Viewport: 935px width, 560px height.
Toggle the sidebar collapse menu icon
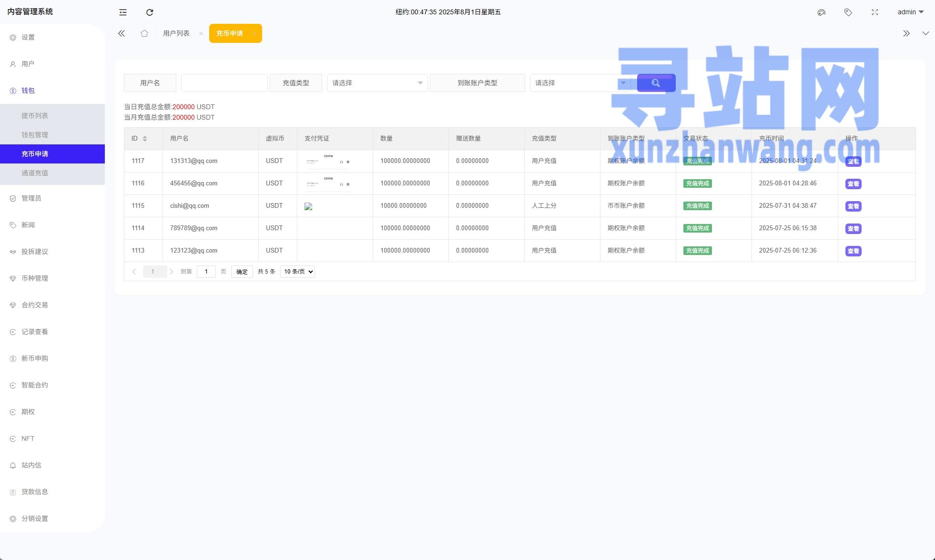123,12
